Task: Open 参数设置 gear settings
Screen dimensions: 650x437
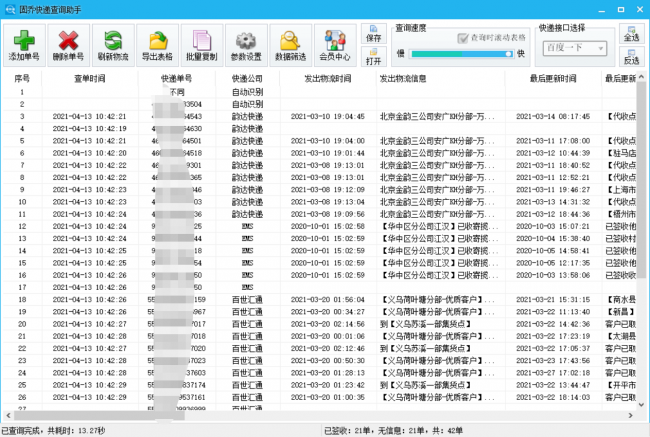Action: pos(246,45)
